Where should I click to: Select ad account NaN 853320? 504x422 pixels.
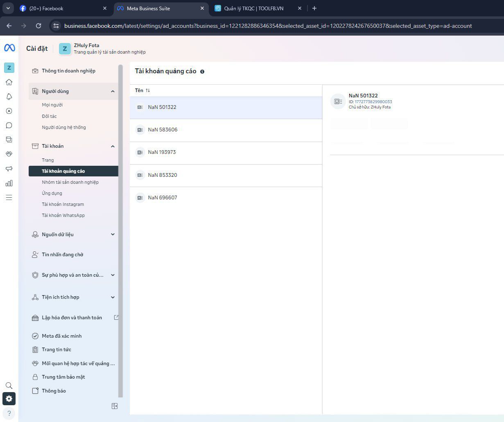pos(226,175)
